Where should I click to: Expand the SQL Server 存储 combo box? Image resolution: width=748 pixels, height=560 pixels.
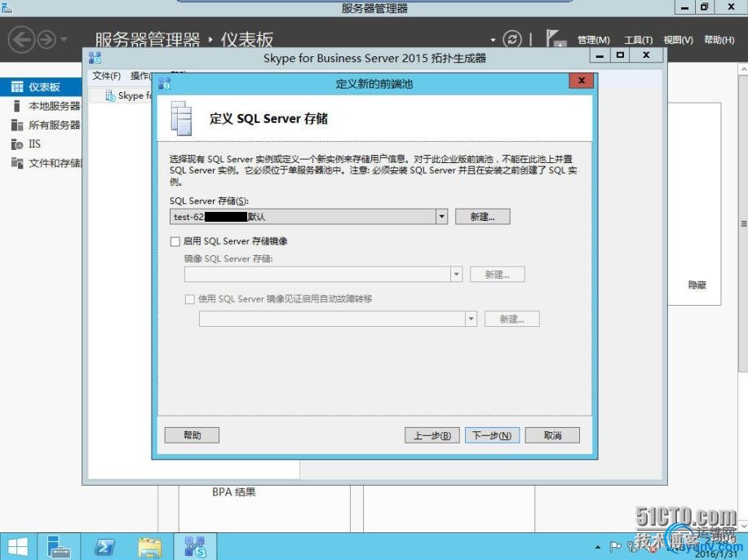click(x=442, y=217)
